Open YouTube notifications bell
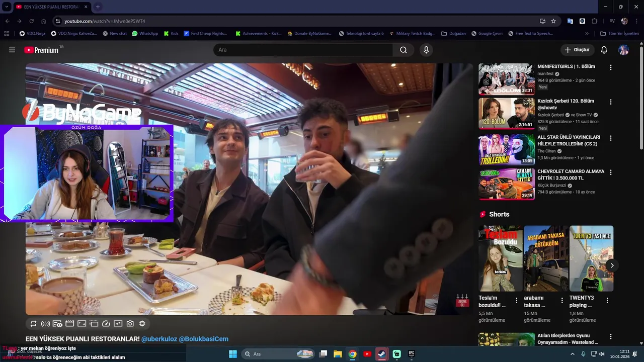 click(x=604, y=50)
